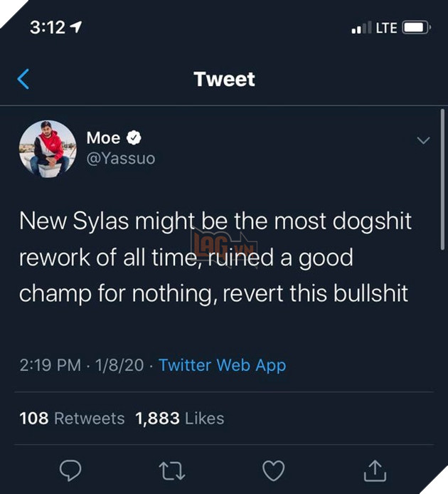Tap the 2:19 PM 1/8/20 timestamp
Viewport: 448px width, 494px height.
click(x=82, y=365)
